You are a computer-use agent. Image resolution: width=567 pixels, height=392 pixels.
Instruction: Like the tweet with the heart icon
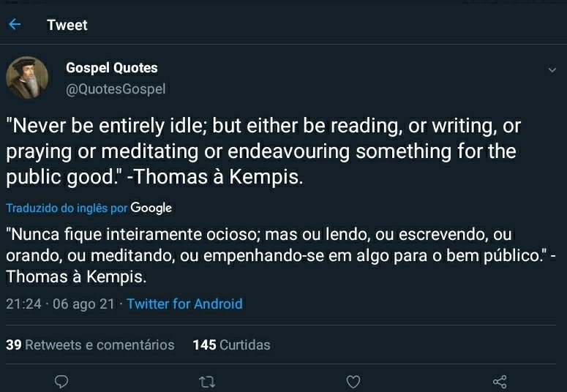pyautogui.click(x=353, y=381)
